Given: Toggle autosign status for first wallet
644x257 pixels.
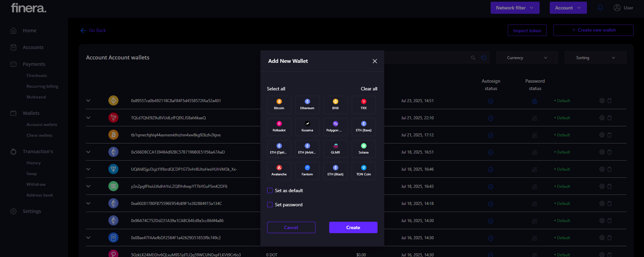Looking at the screenshot, I should [491, 101].
